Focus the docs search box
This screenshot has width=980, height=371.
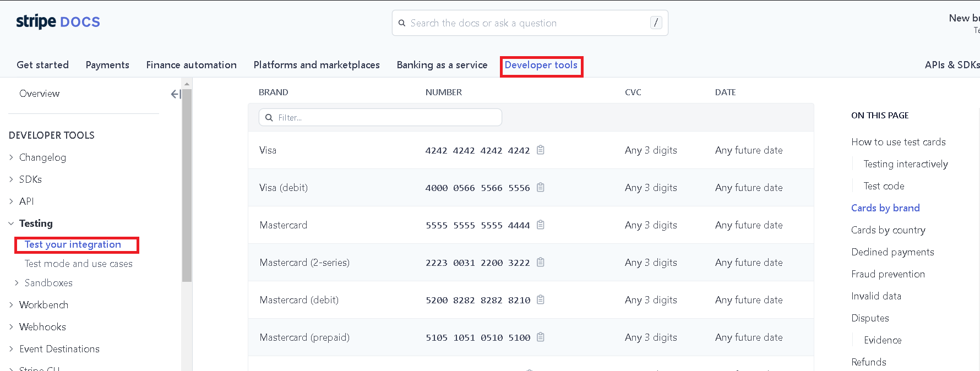click(529, 23)
